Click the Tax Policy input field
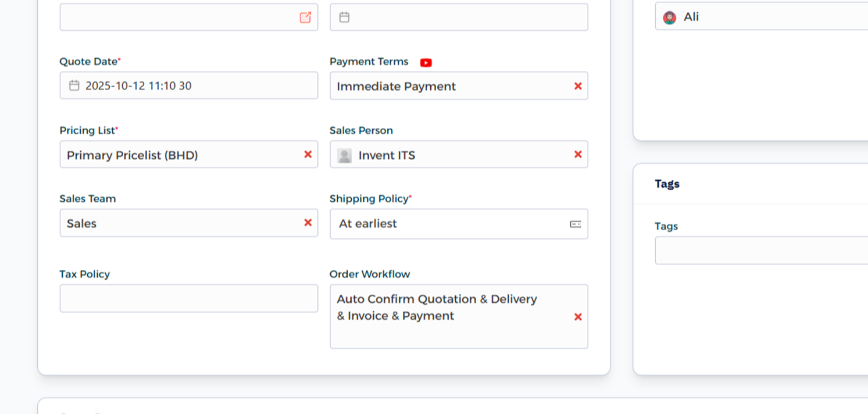Viewport: 868px width, 414px height. click(x=188, y=298)
